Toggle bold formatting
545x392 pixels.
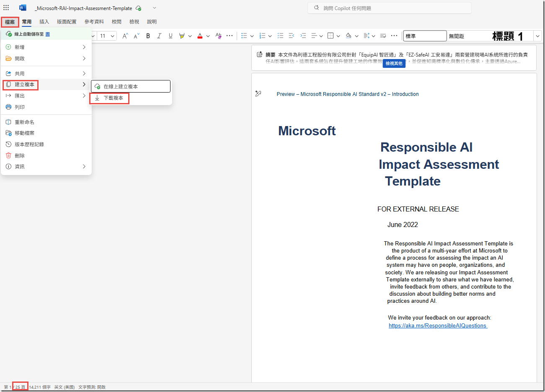(148, 36)
